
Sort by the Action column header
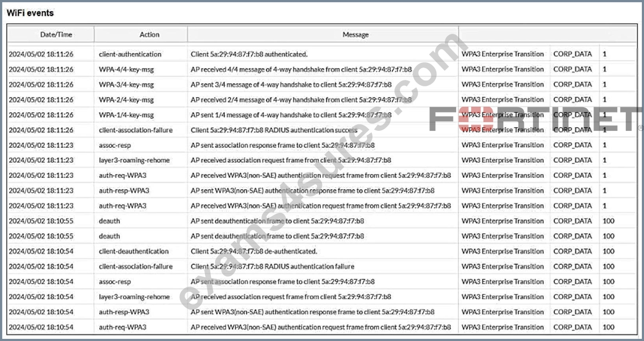click(149, 34)
